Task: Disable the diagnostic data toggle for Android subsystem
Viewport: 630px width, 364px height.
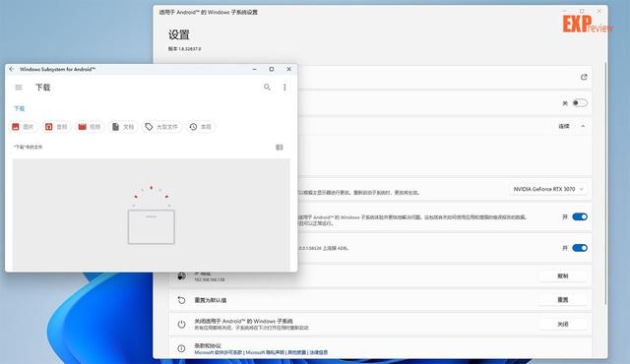Action: coord(580,216)
